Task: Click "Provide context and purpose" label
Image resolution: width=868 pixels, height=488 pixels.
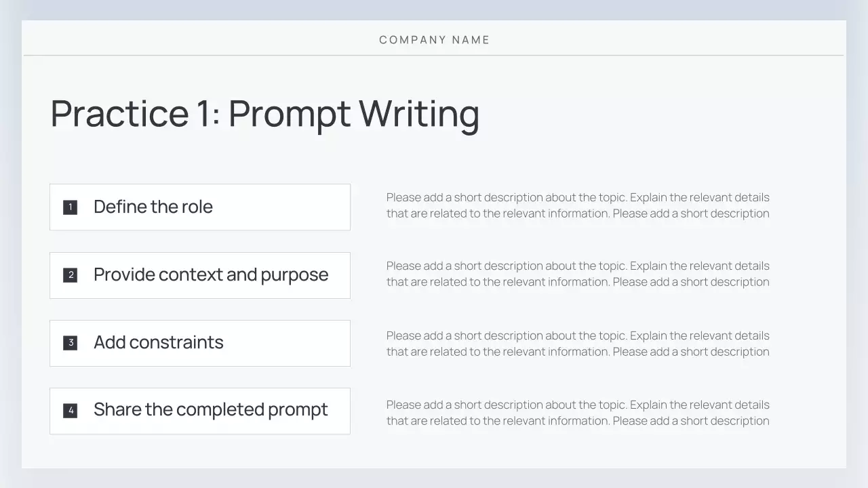Action: coord(211,274)
